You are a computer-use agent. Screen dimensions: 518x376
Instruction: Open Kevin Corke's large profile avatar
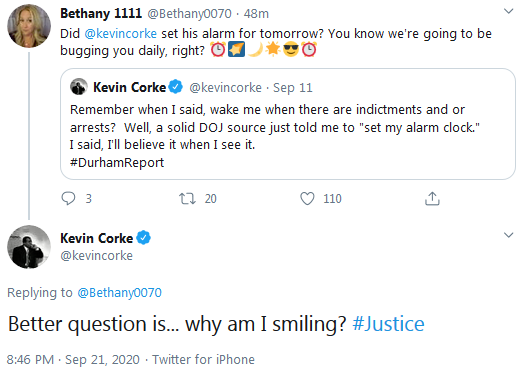click(x=29, y=247)
